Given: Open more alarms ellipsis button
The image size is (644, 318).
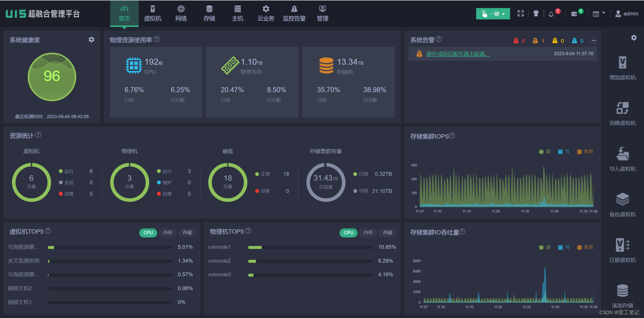Looking at the screenshot, I should click(x=594, y=41).
